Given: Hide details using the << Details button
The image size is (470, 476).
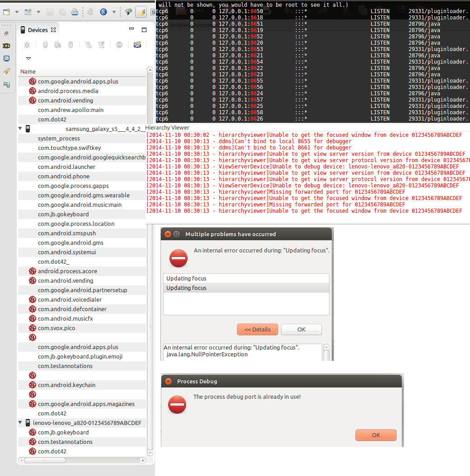Looking at the screenshot, I should 257,329.
